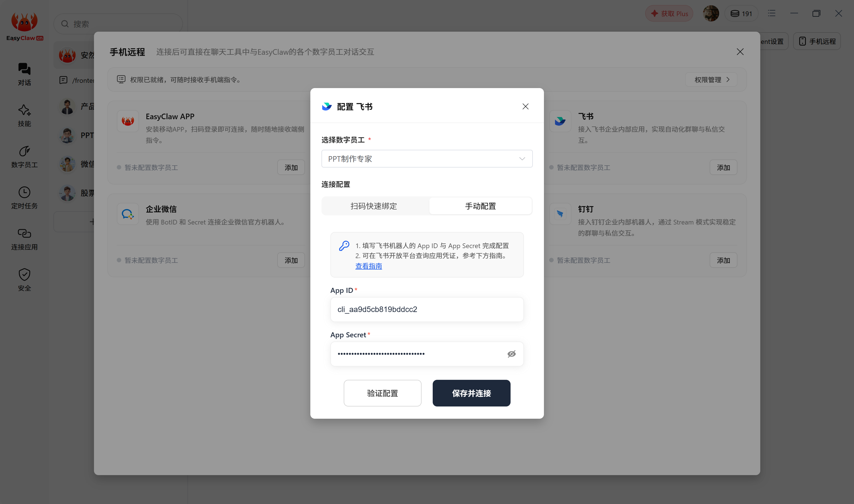Select the 股票 employee avatar in list
This screenshot has height=504, width=854.
[x=67, y=193]
